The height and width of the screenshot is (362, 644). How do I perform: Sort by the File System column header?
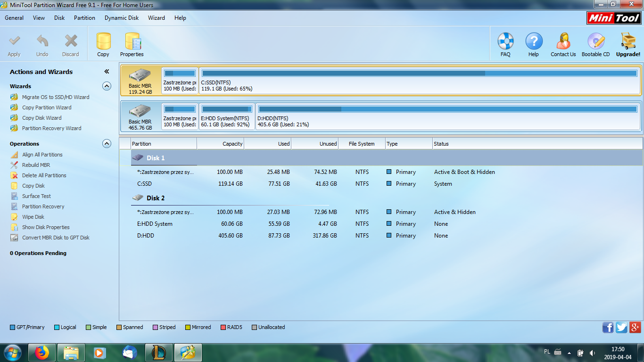362,144
